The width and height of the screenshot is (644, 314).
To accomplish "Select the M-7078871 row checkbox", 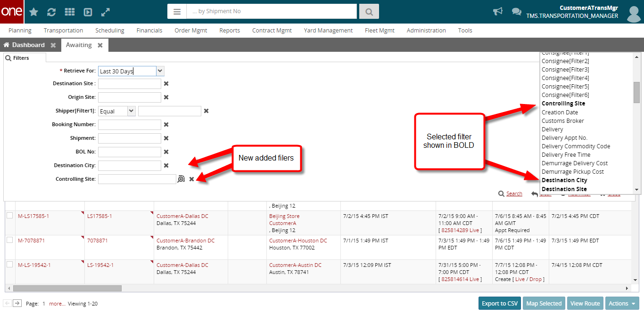I will coord(10,240).
